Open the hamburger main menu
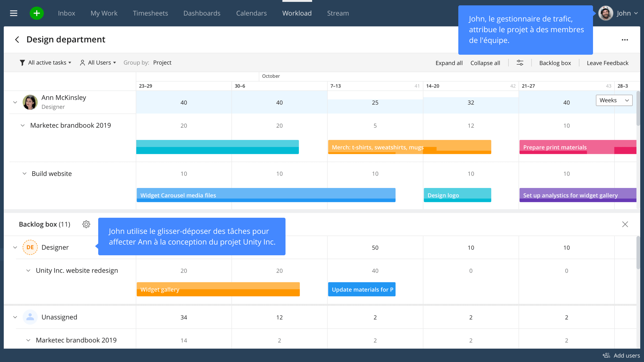644x362 pixels. coord(14,13)
